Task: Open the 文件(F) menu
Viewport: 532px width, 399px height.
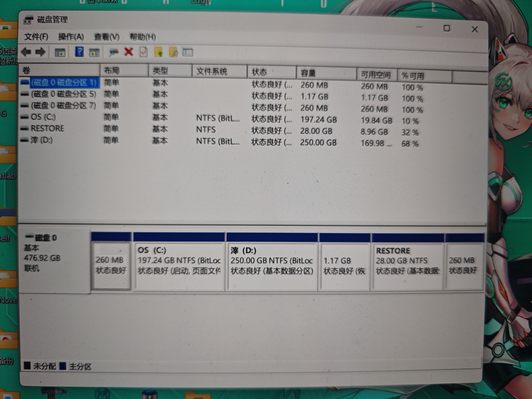Action: point(36,37)
